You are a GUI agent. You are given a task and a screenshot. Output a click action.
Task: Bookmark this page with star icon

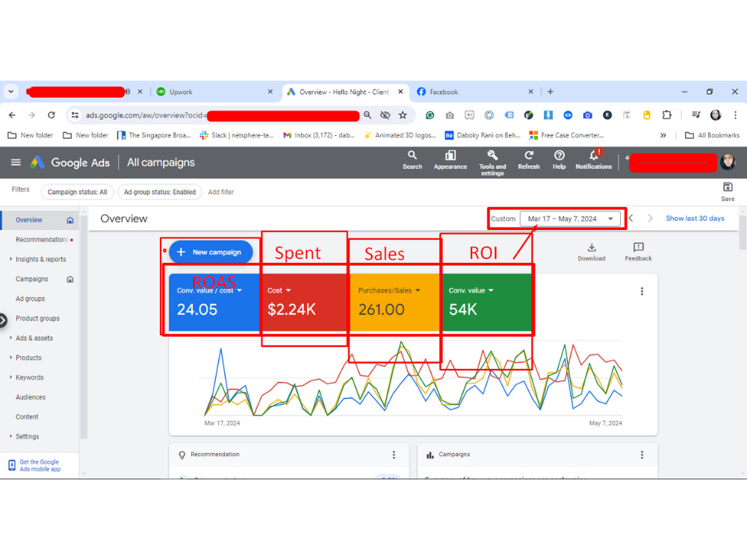[403, 115]
